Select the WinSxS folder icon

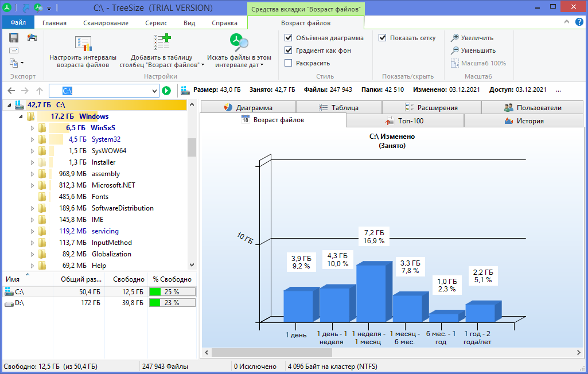[42, 128]
